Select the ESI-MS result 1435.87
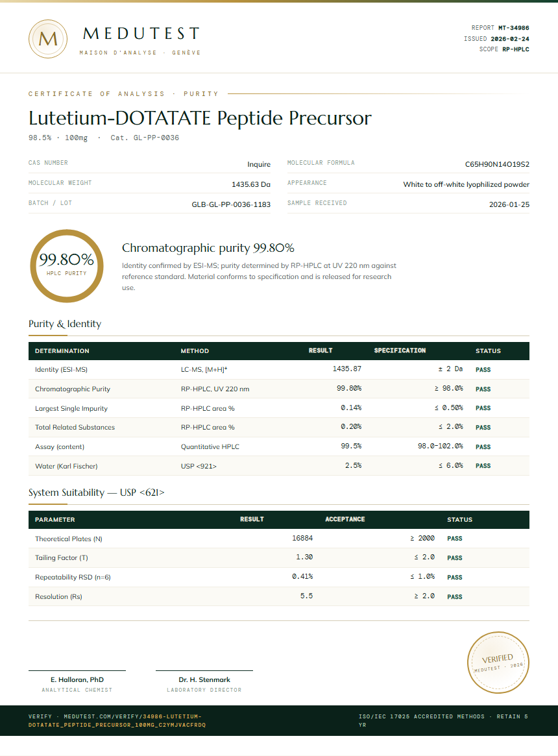This screenshot has height=756, width=558. click(x=346, y=369)
